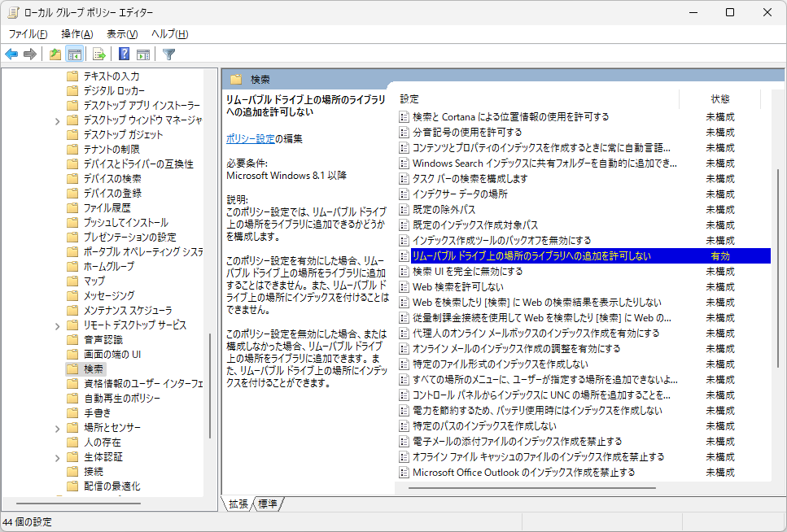Click settings list horizontal scrollbar

coord(532,488)
